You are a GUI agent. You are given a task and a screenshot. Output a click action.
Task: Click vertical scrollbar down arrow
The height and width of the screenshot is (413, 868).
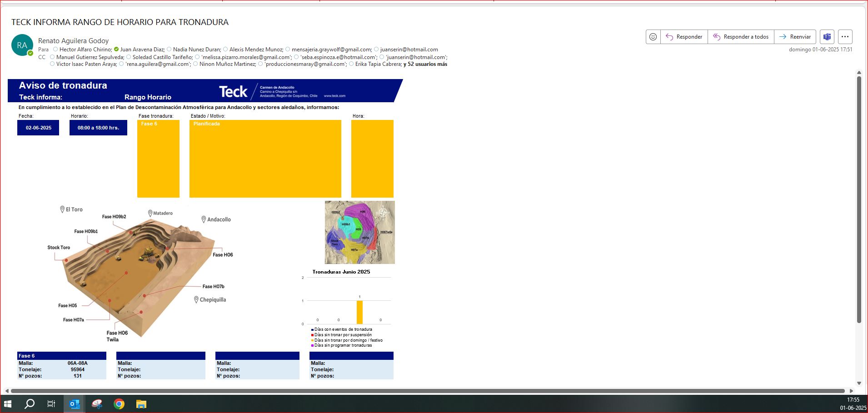pos(859,383)
